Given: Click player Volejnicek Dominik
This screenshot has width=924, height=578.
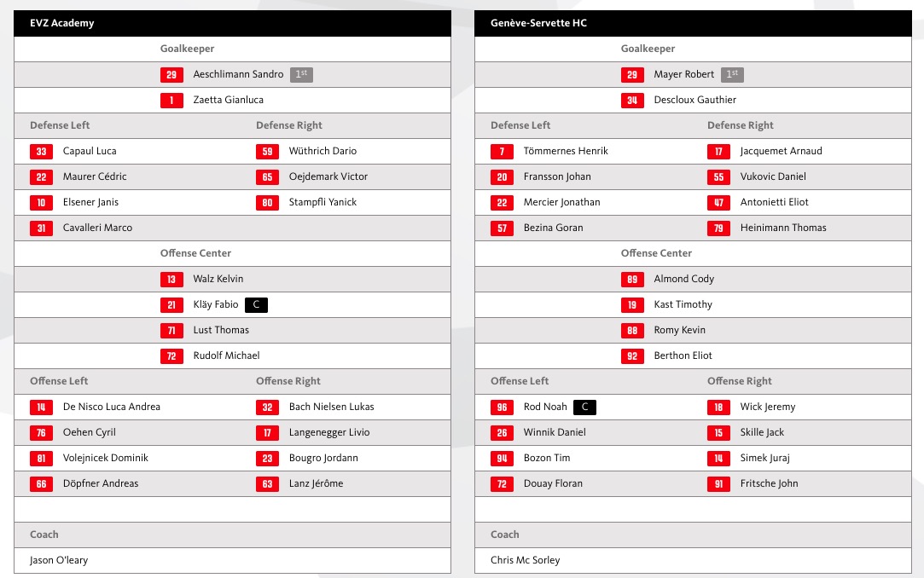Looking at the screenshot, I should coord(106,458).
